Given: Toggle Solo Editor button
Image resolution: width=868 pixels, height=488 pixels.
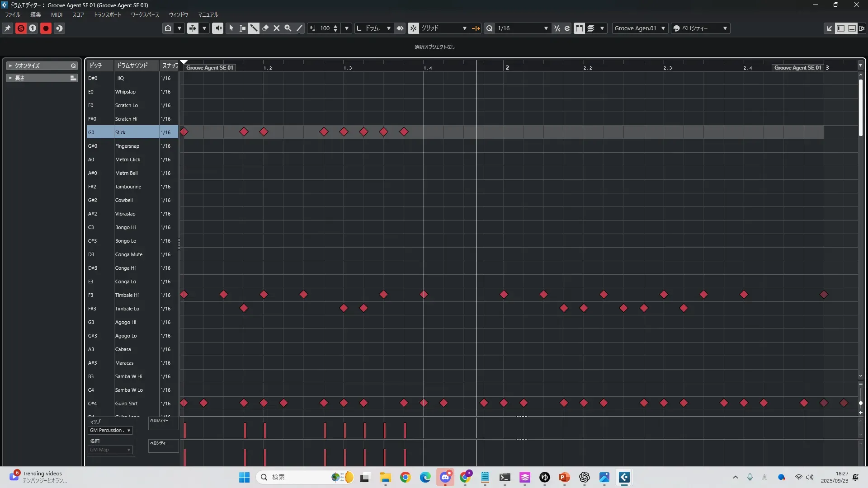Looking at the screenshot, I should (x=21, y=28).
